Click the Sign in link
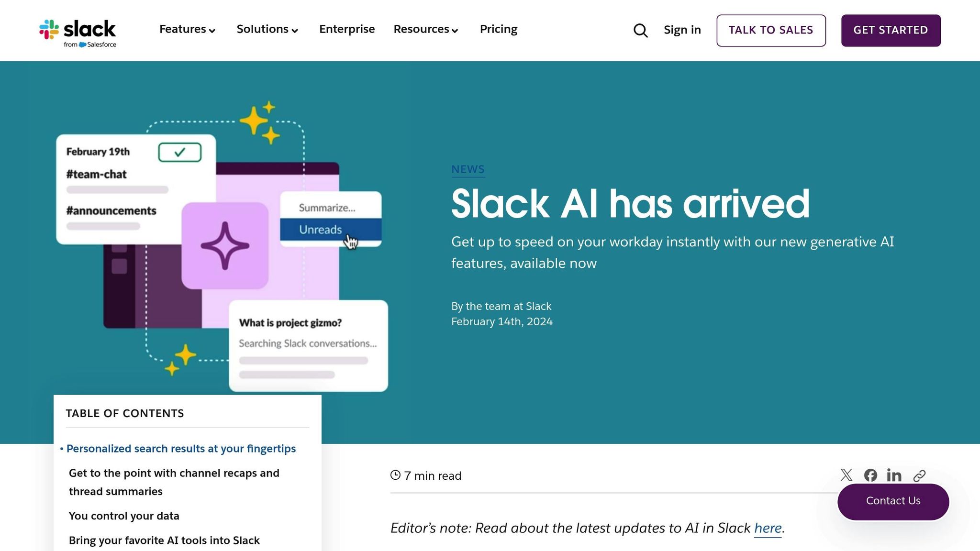The width and height of the screenshot is (980, 551). point(682,30)
